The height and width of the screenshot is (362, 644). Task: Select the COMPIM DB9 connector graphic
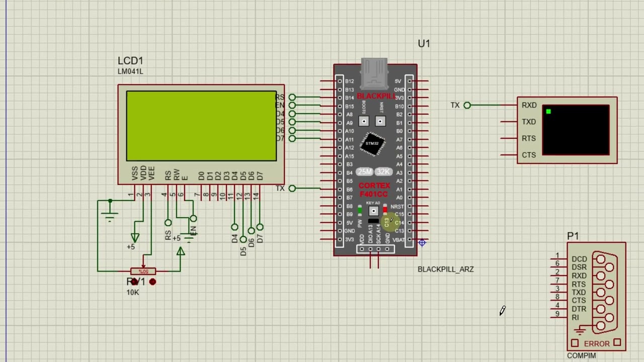coord(605,293)
